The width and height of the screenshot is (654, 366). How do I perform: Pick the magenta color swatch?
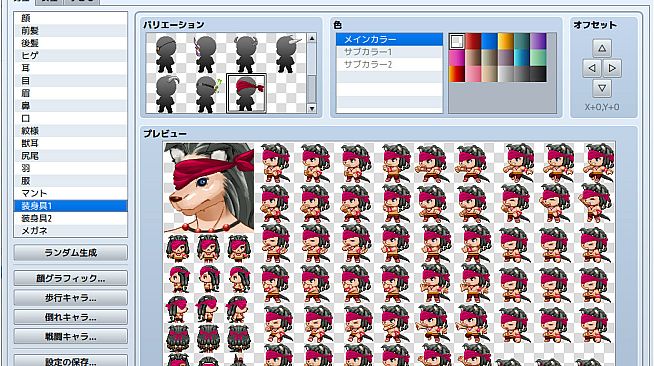[x=457, y=58]
